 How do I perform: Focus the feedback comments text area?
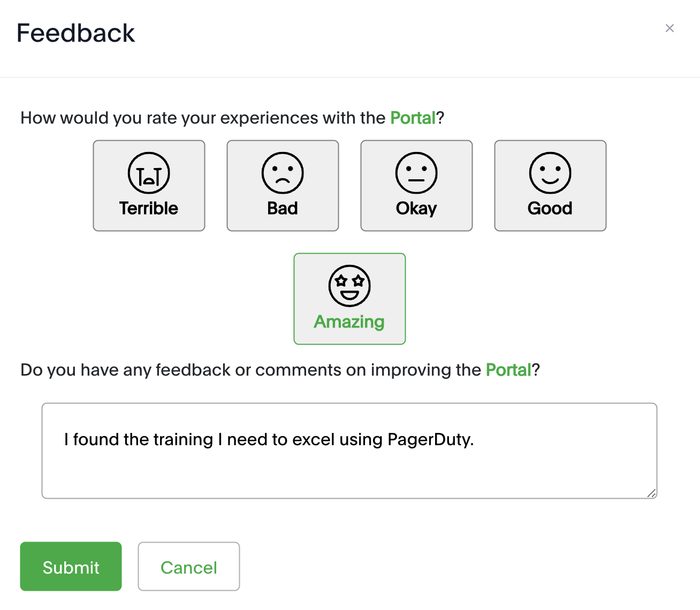(349, 451)
